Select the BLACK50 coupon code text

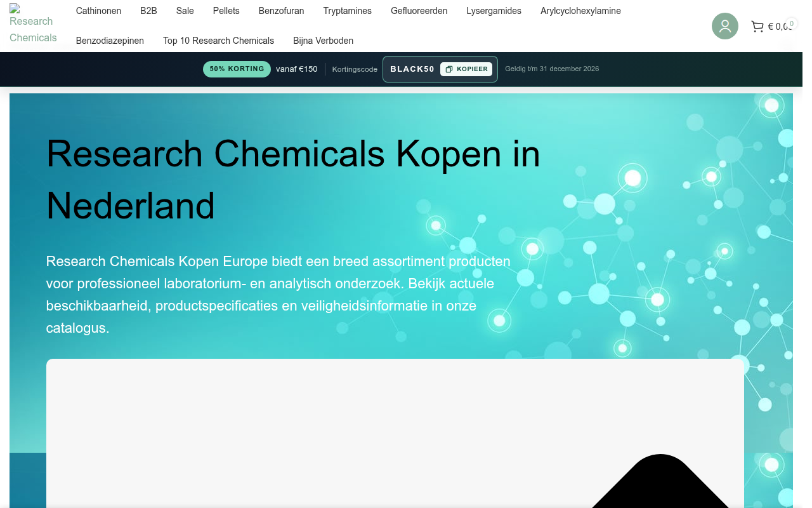412,69
